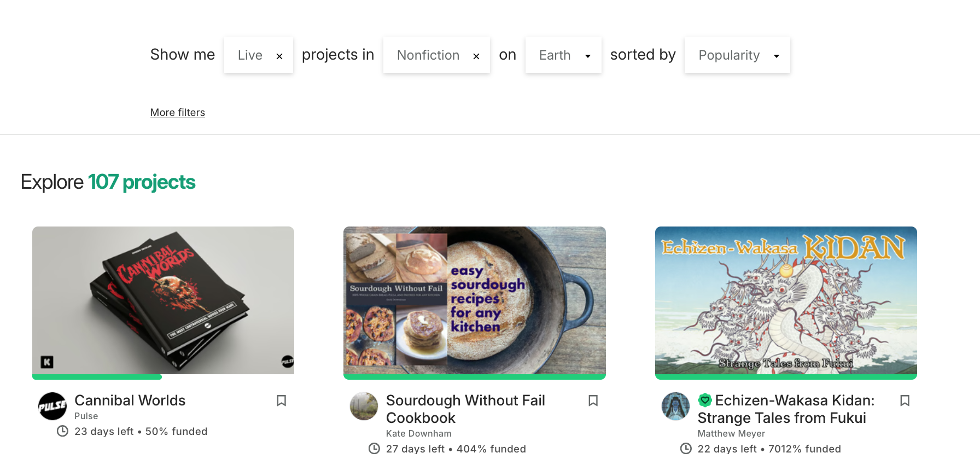Bookmark the Cannibal Worlds project

pyautogui.click(x=282, y=400)
